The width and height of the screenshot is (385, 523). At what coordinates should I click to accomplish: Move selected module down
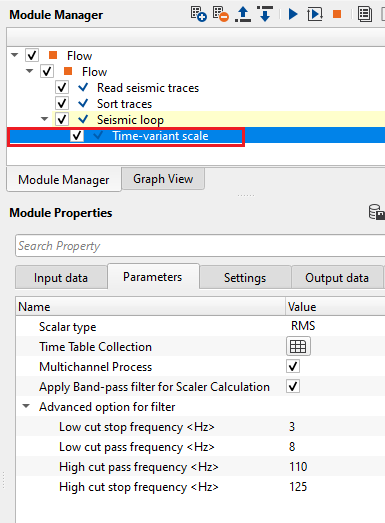[x=265, y=14]
